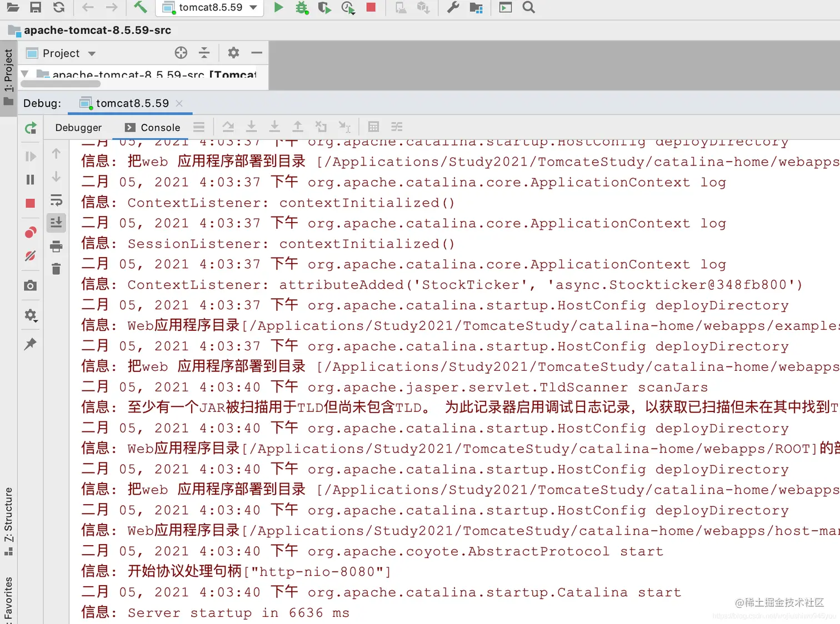Click the Save All disk icon
The height and width of the screenshot is (624, 840).
click(36, 8)
